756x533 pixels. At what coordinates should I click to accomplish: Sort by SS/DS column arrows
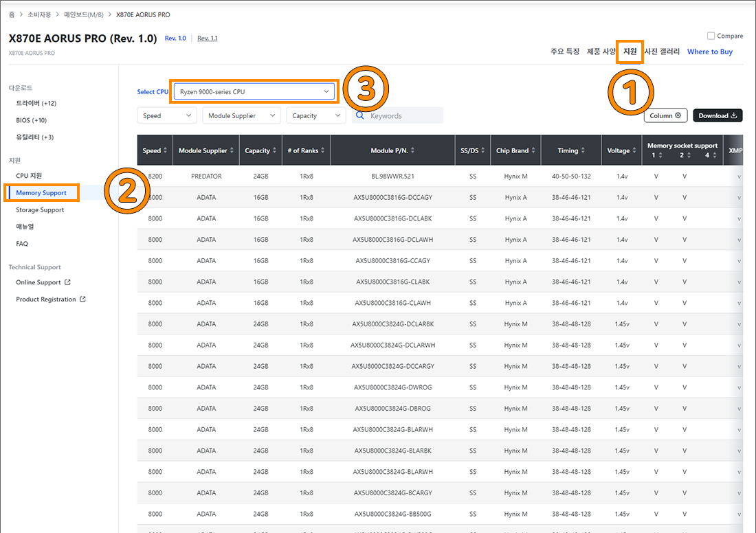click(x=482, y=150)
